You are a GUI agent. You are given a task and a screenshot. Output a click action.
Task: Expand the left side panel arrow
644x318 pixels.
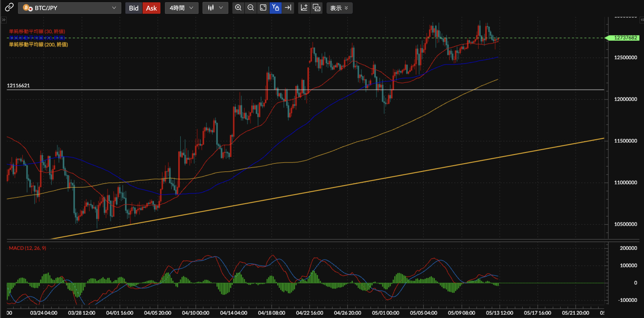[x=3, y=20]
